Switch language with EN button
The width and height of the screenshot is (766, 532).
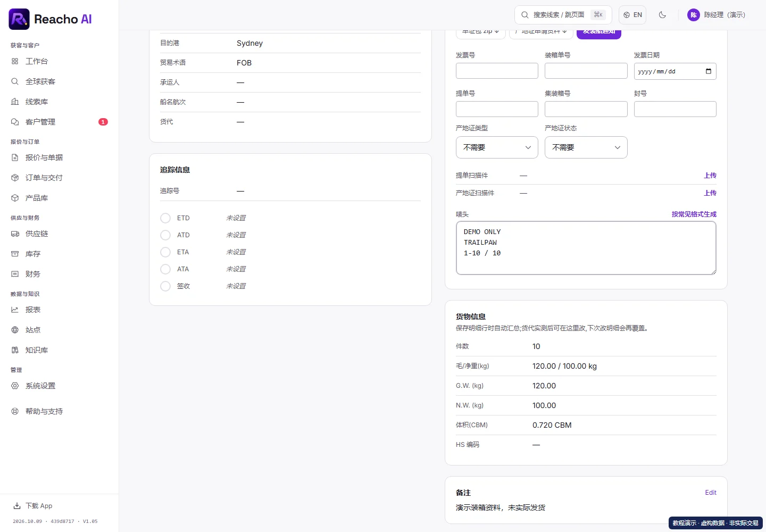coord(632,15)
